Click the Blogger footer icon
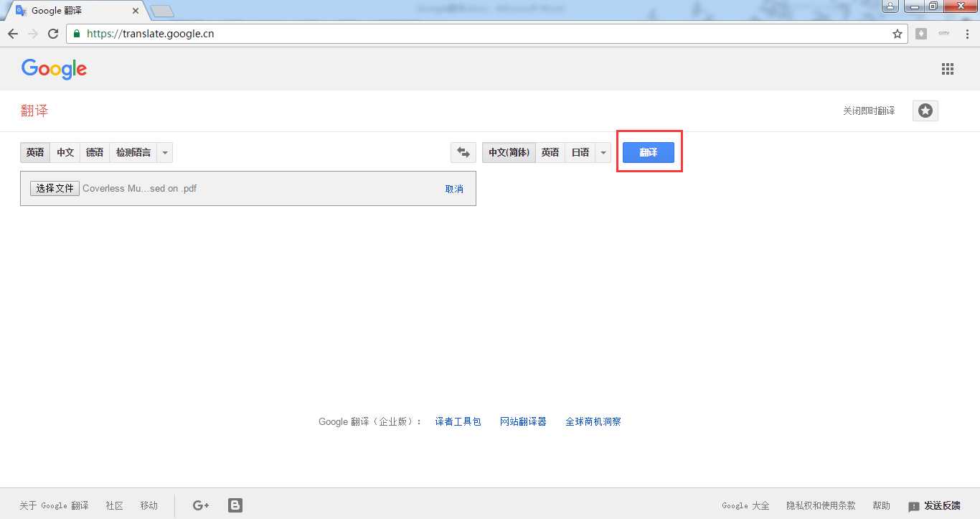980x519 pixels. [235, 505]
